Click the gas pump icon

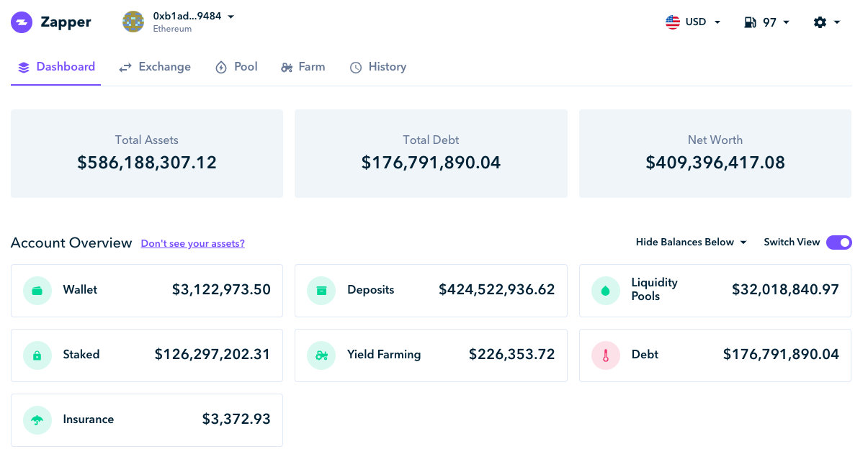[x=751, y=22]
